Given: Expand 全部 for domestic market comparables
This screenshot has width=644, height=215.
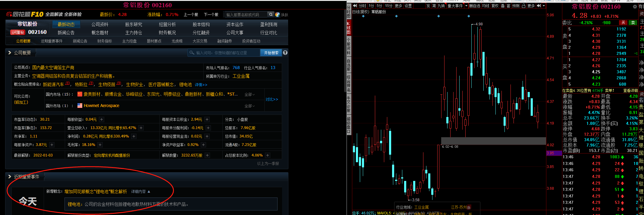Looking at the screenshot, I should (x=250, y=94).
